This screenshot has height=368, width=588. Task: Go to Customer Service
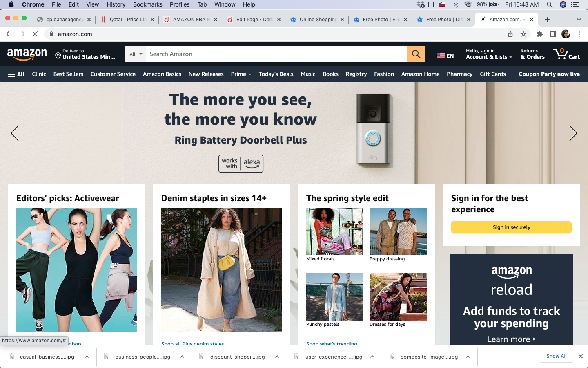pyautogui.click(x=113, y=74)
